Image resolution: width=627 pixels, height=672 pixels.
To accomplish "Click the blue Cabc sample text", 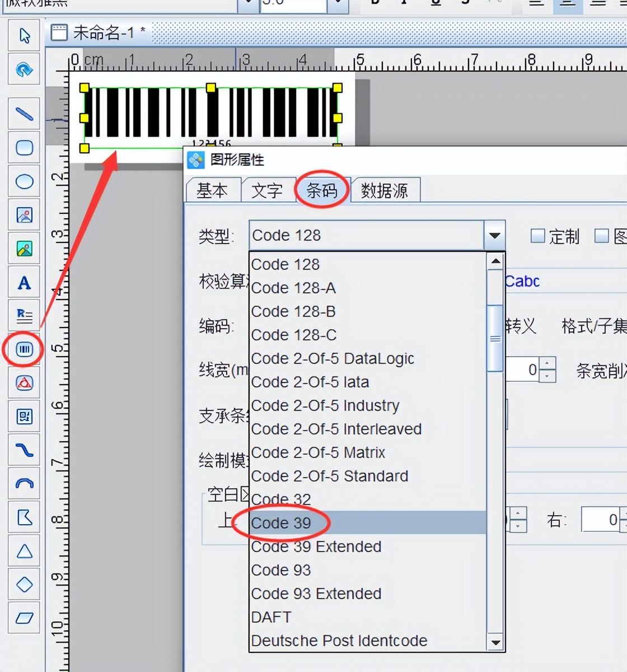I will [522, 281].
